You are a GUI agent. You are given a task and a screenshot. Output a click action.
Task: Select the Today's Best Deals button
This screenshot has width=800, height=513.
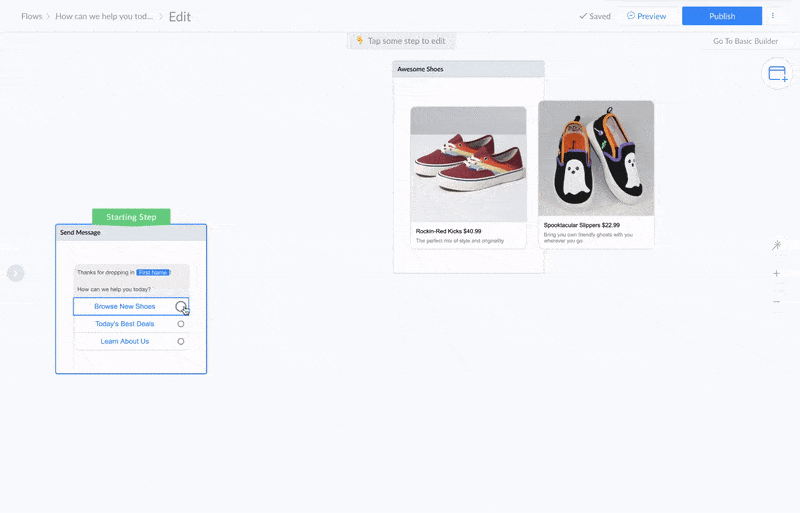(x=124, y=324)
